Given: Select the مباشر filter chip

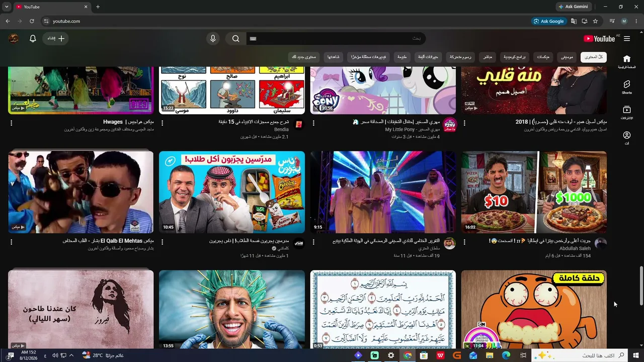Looking at the screenshot, I should (x=488, y=57).
